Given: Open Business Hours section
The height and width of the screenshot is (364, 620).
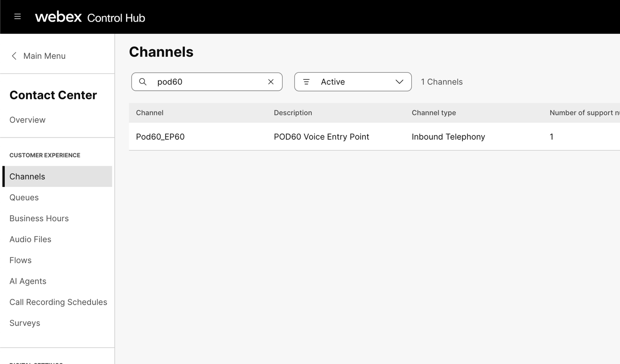Looking at the screenshot, I should point(39,218).
